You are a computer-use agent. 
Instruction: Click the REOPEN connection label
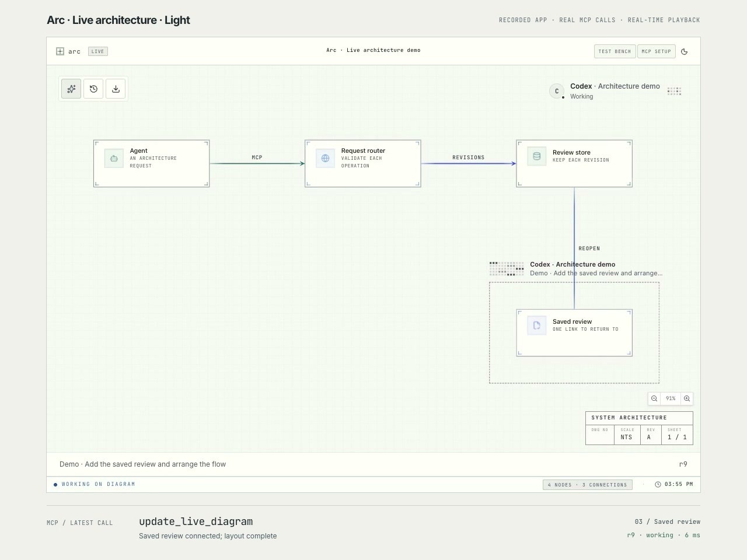(589, 249)
